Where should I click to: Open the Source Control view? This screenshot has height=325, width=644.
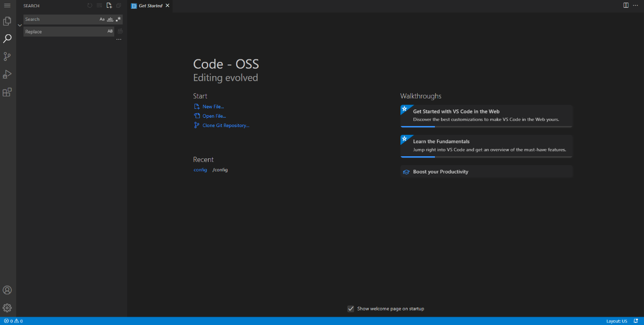pos(7,57)
